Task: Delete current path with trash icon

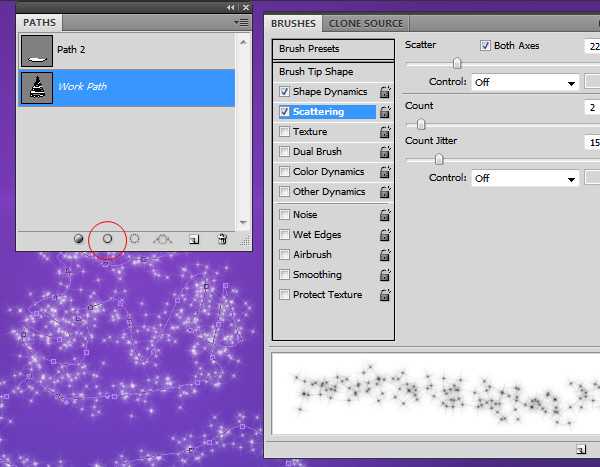Action: 222,240
